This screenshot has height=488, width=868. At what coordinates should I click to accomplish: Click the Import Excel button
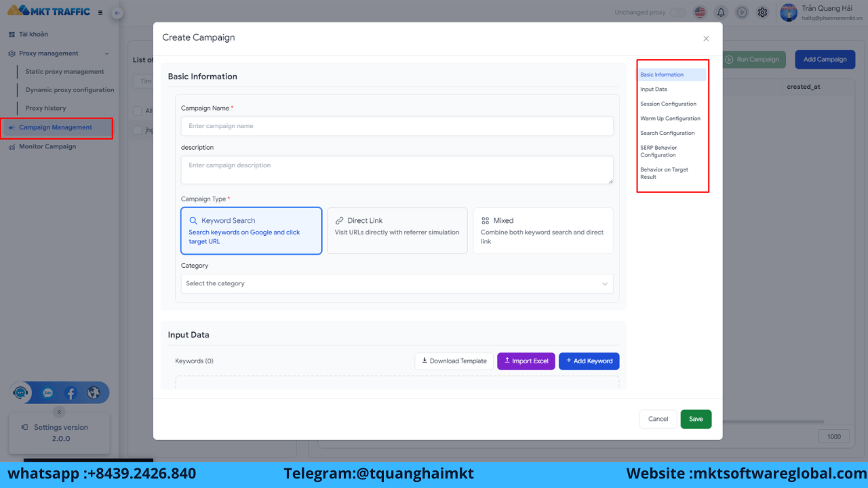click(526, 361)
